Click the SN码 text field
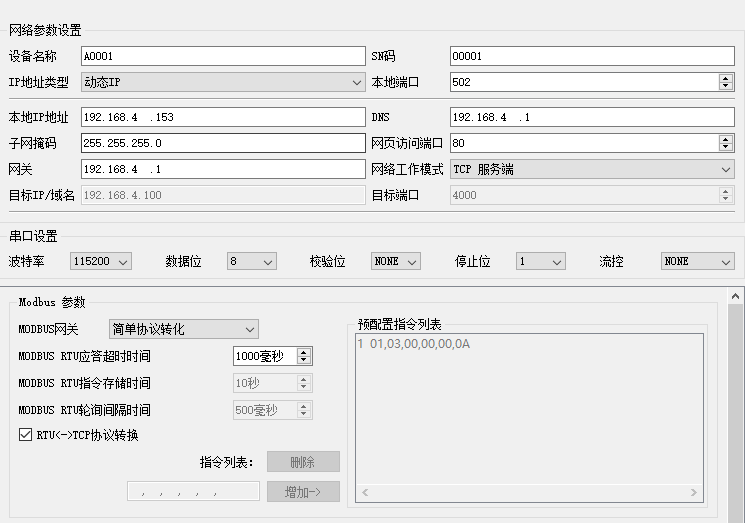 click(592, 56)
